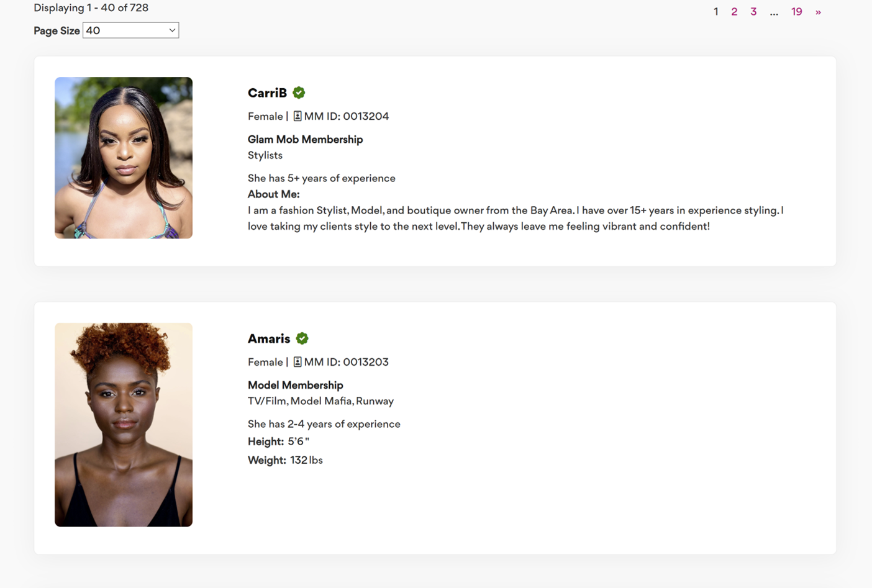Click Model Membership heading
Image resolution: width=872 pixels, height=588 pixels.
click(x=295, y=385)
